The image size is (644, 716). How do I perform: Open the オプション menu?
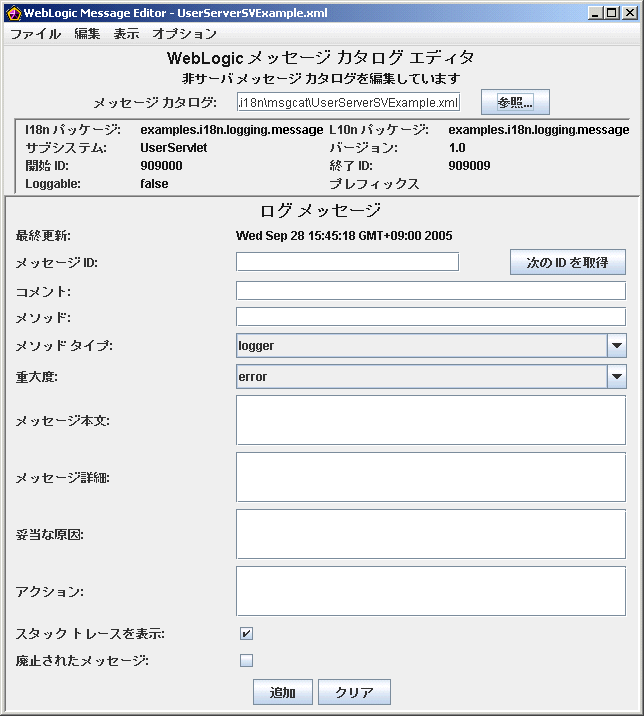coord(185,34)
